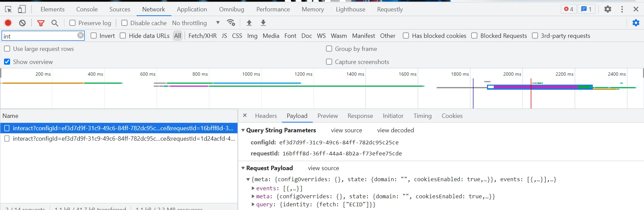The width and height of the screenshot is (644, 210).
Task: Select the All request type filter
Action: [177, 36]
